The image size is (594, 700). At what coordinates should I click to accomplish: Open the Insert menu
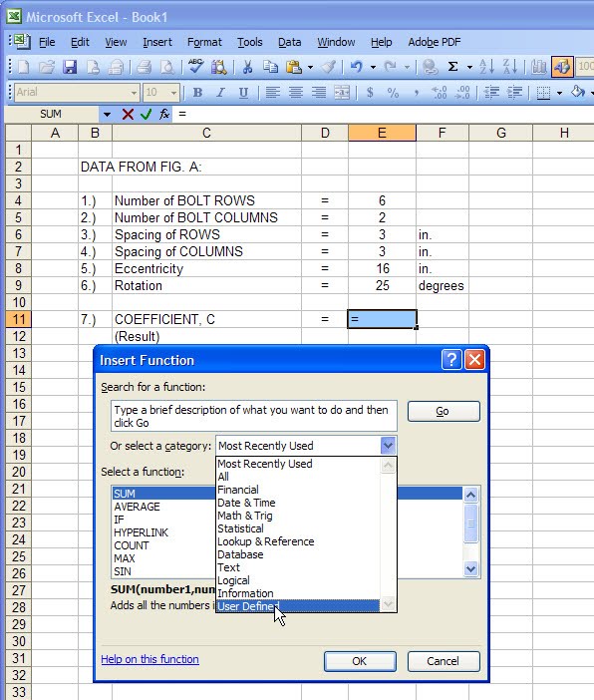[157, 42]
